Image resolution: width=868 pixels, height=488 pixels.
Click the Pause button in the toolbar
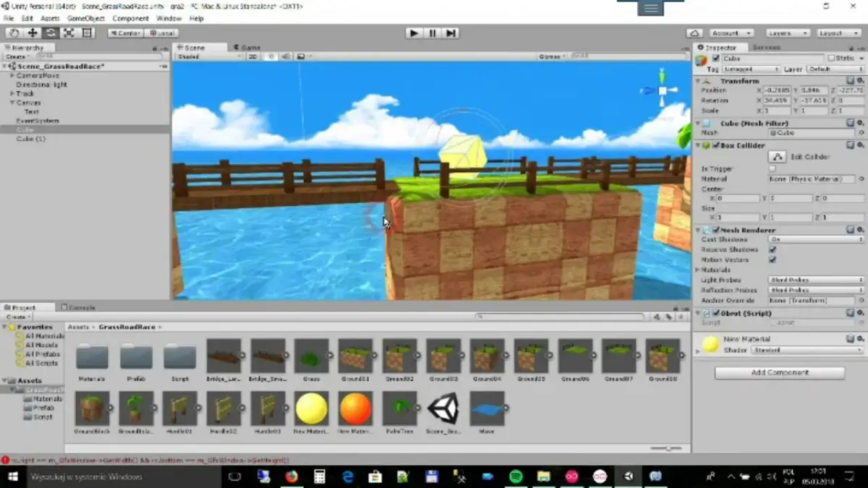coord(433,33)
